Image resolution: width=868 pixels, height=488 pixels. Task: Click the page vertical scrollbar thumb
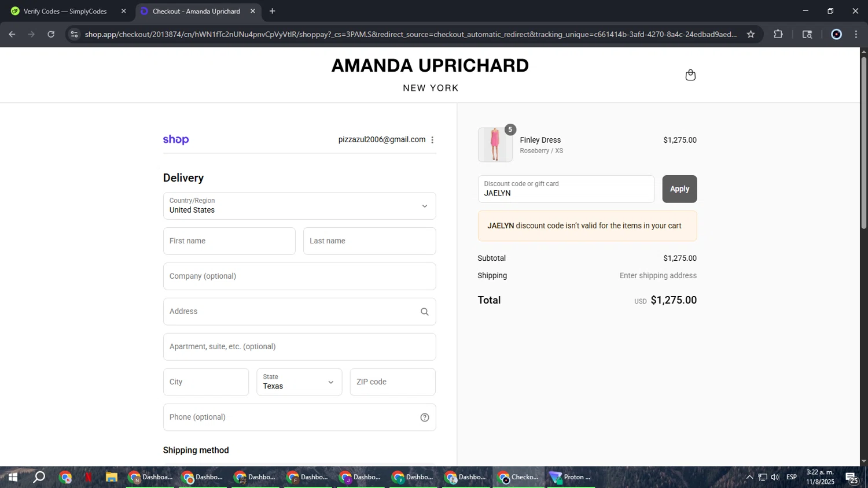coord(864,143)
